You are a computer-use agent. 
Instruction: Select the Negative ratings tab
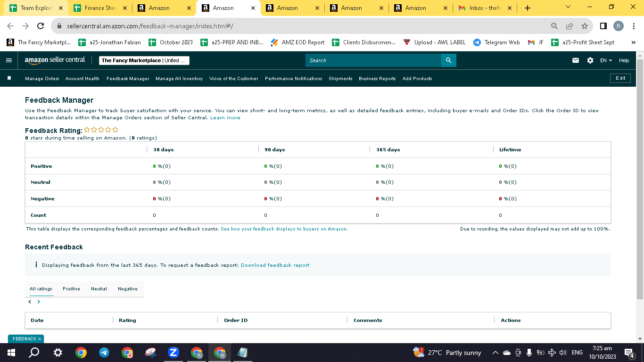128,289
